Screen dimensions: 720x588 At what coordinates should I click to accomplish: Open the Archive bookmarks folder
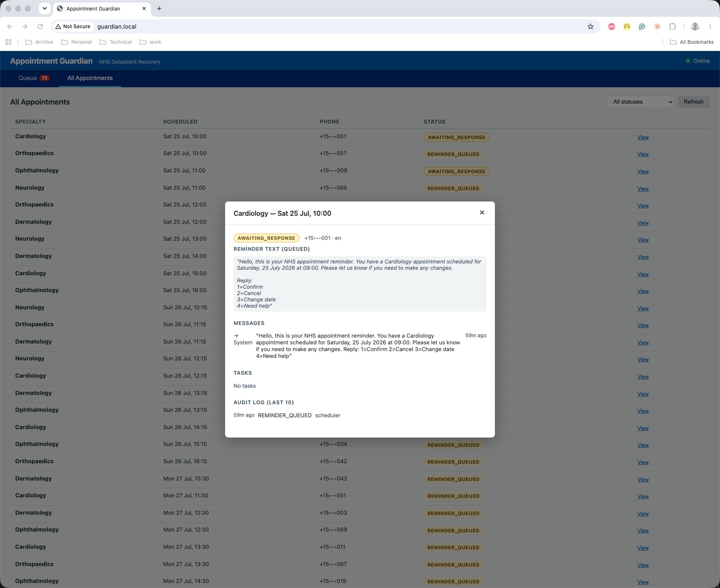pyautogui.click(x=39, y=42)
